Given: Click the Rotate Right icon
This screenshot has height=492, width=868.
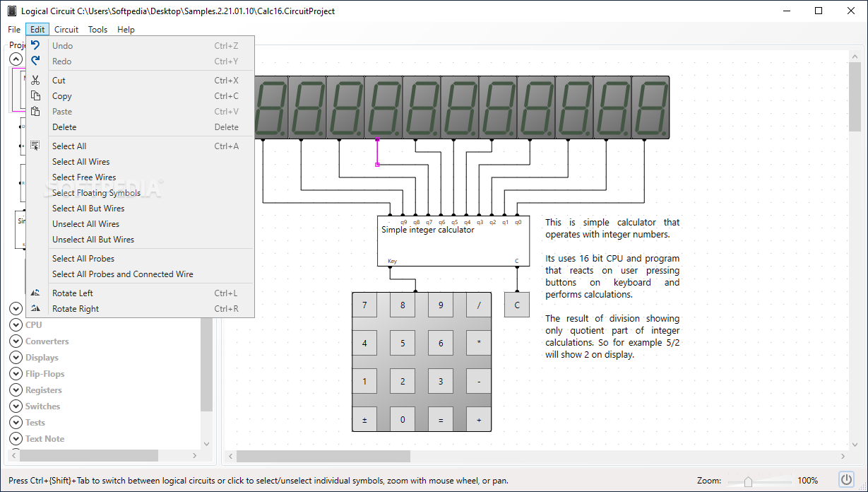Looking at the screenshot, I should 35,308.
